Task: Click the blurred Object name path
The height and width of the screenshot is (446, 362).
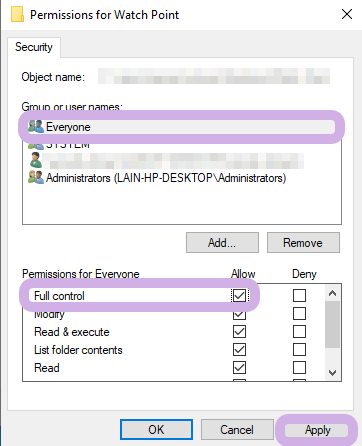Action: pyautogui.click(x=214, y=76)
